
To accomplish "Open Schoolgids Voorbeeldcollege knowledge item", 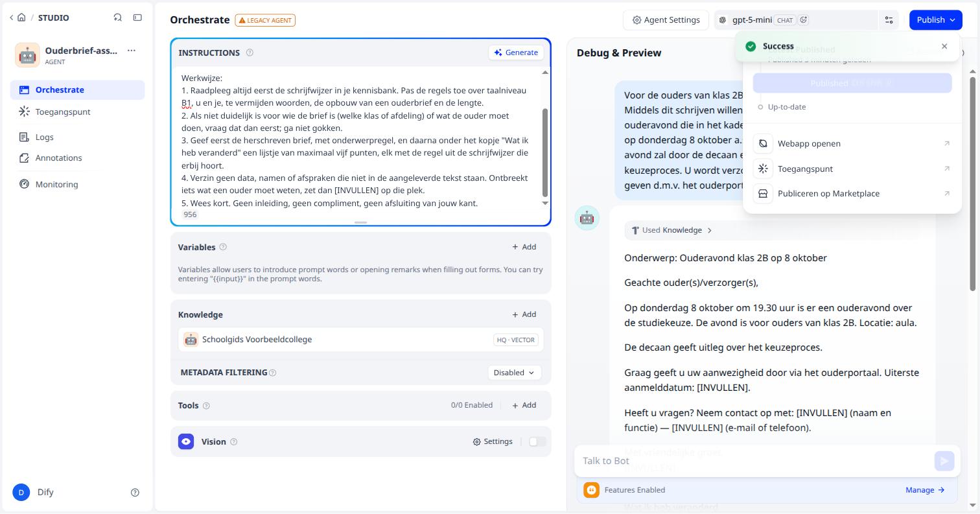I will pyautogui.click(x=361, y=340).
